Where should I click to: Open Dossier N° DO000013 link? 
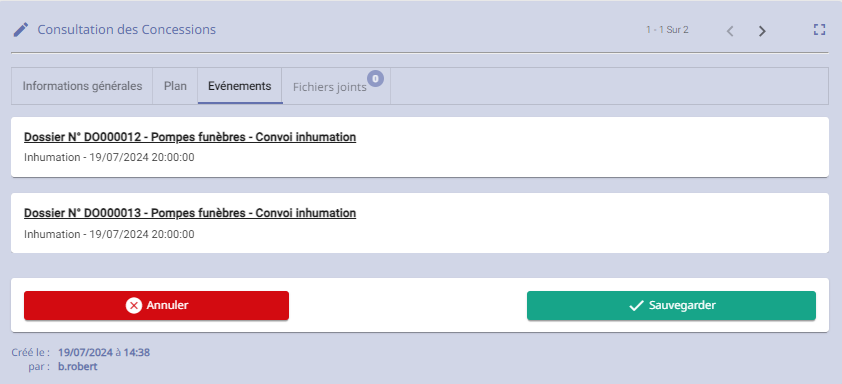190,213
